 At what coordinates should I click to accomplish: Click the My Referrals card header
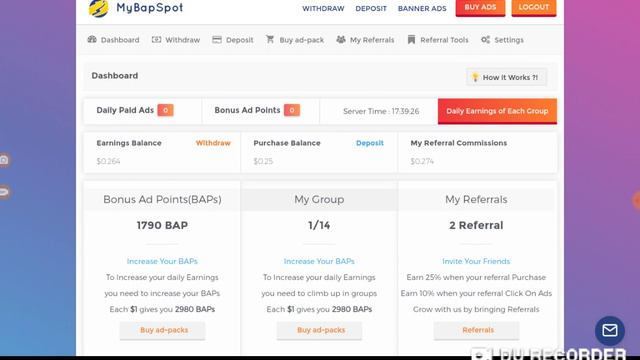[x=476, y=200]
